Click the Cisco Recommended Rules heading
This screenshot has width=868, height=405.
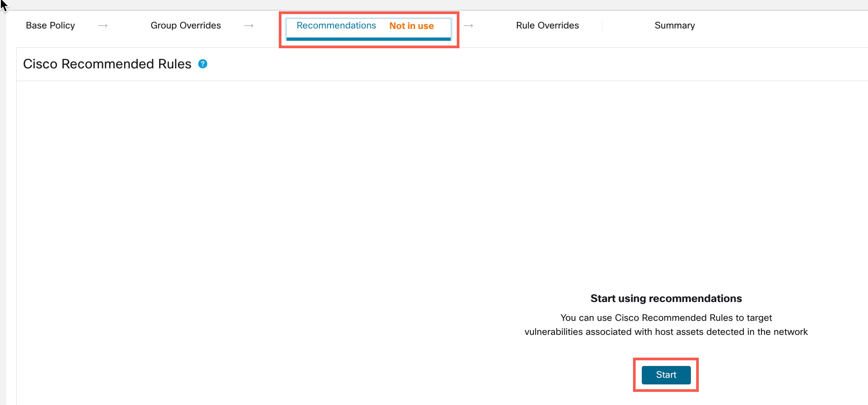tap(107, 64)
